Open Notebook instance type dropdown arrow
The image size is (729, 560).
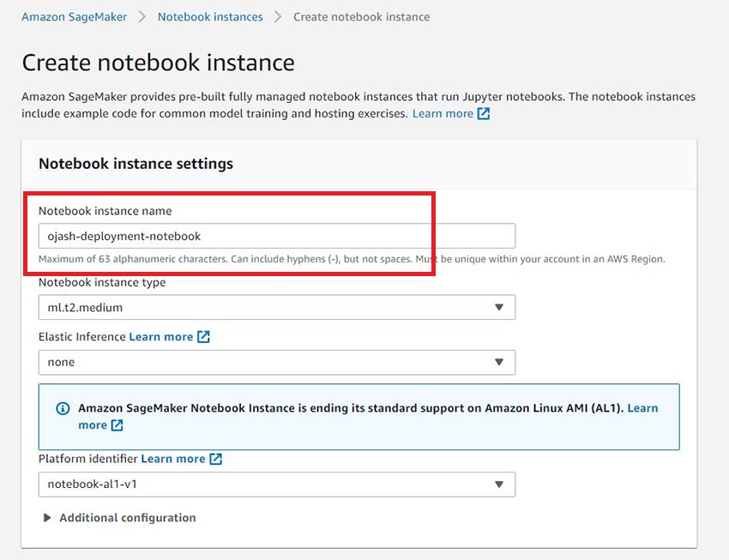tap(499, 307)
